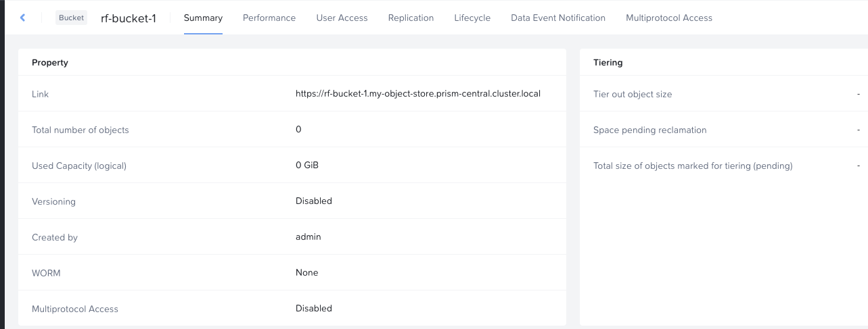Screen dimensions: 868x329
Task: Click the Tiering panel header
Action: pos(724,62)
